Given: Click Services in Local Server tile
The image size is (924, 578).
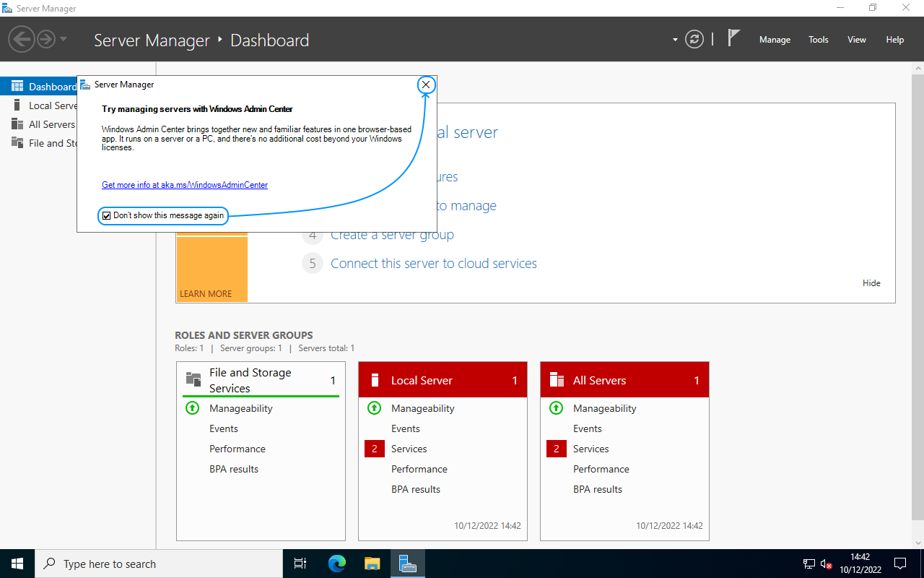Looking at the screenshot, I should 409,449.
